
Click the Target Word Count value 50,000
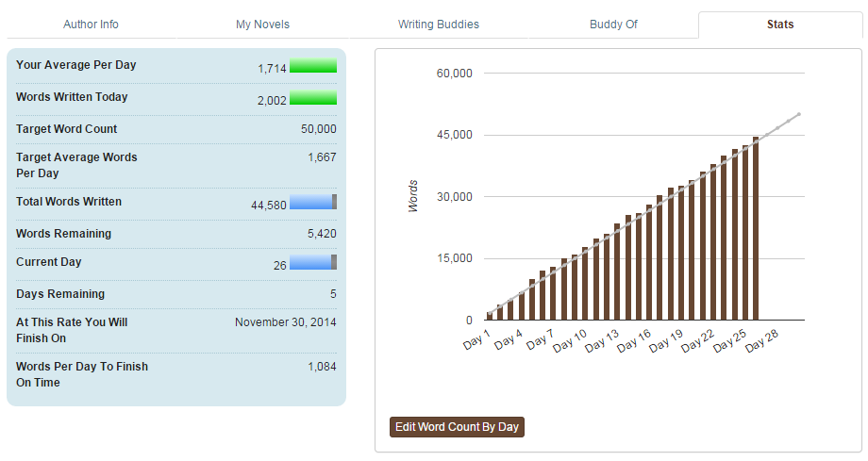pos(318,129)
